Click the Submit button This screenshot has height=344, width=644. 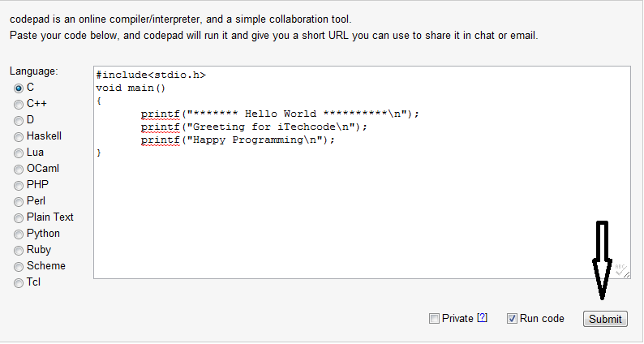(x=605, y=319)
